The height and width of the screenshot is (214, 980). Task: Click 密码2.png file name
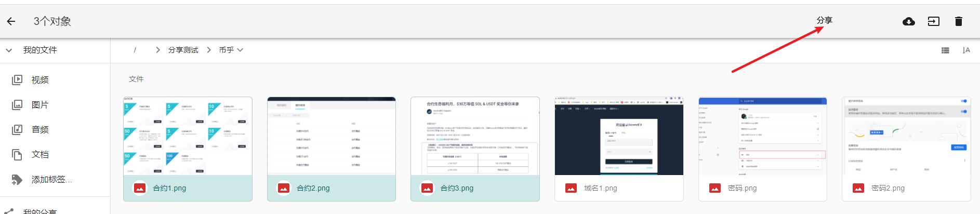[888, 188]
